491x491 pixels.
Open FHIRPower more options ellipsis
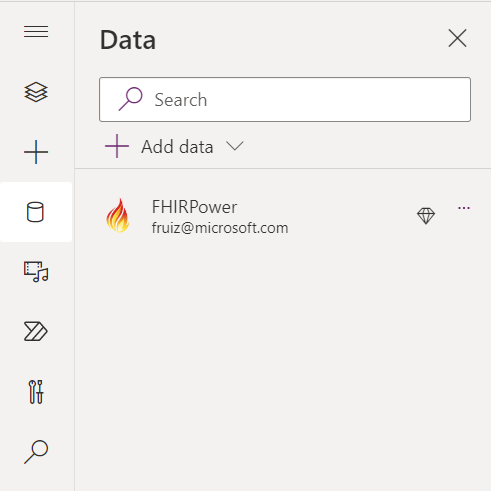pyautogui.click(x=464, y=208)
